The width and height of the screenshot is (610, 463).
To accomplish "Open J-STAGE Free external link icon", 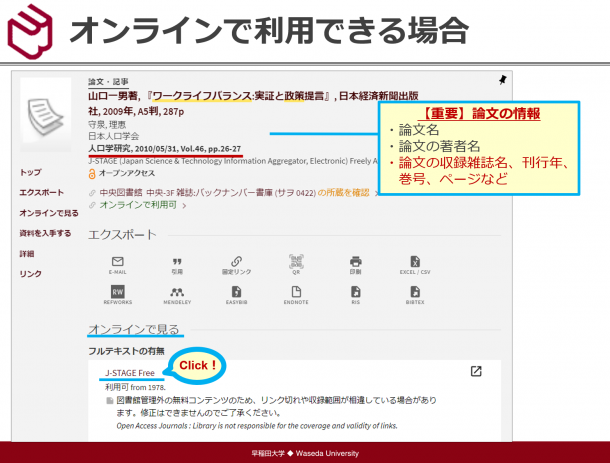I will point(476,371).
